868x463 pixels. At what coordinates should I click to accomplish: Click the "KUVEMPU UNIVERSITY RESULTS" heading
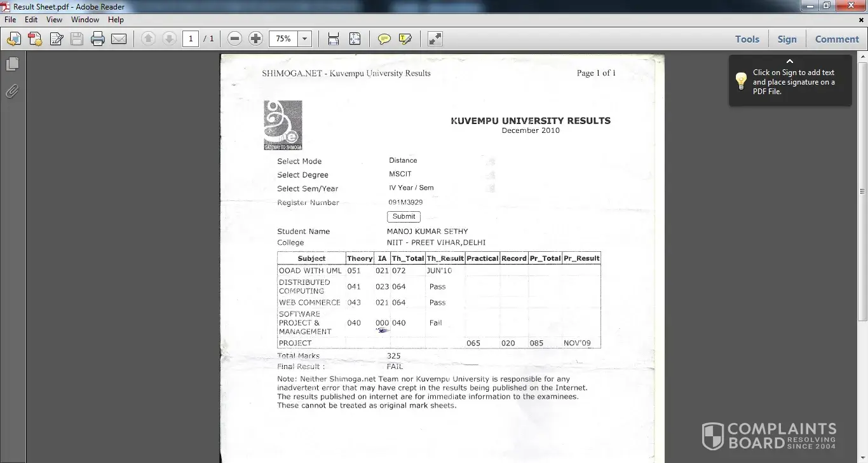(531, 121)
